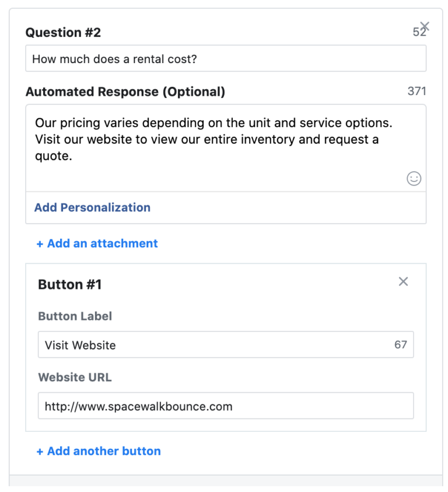Click the Website URL label
Viewport: 448px width, 492px height.
pos(75,377)
